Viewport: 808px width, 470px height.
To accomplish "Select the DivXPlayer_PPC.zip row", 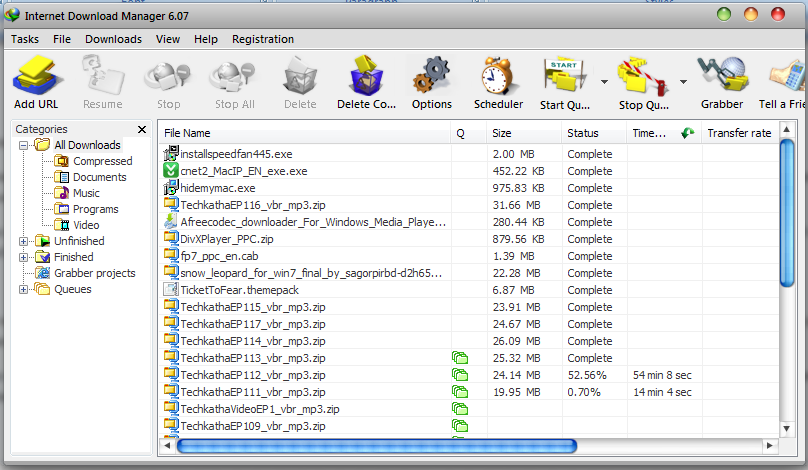I will click(x=469, y=239).
